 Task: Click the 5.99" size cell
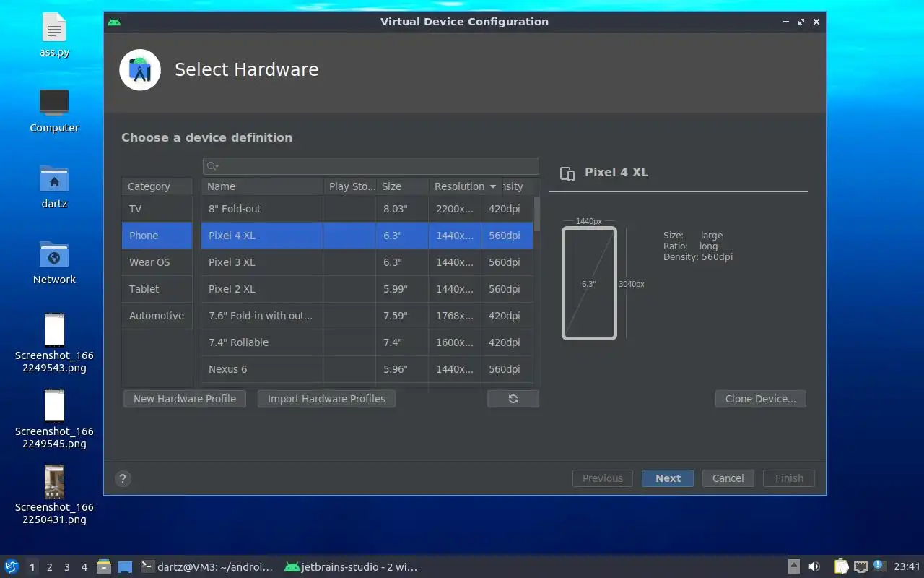pyautogui.click(x=402, y=289)
